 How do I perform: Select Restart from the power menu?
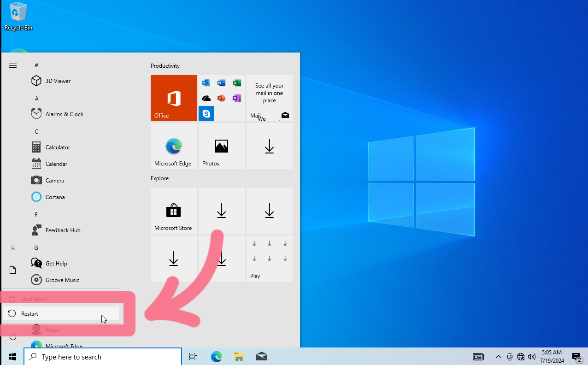[30, 314]
